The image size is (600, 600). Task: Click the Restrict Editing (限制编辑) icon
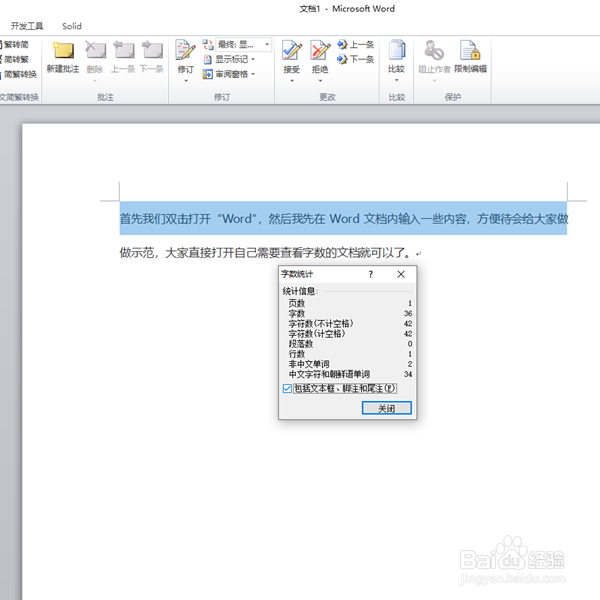point(470,50)
